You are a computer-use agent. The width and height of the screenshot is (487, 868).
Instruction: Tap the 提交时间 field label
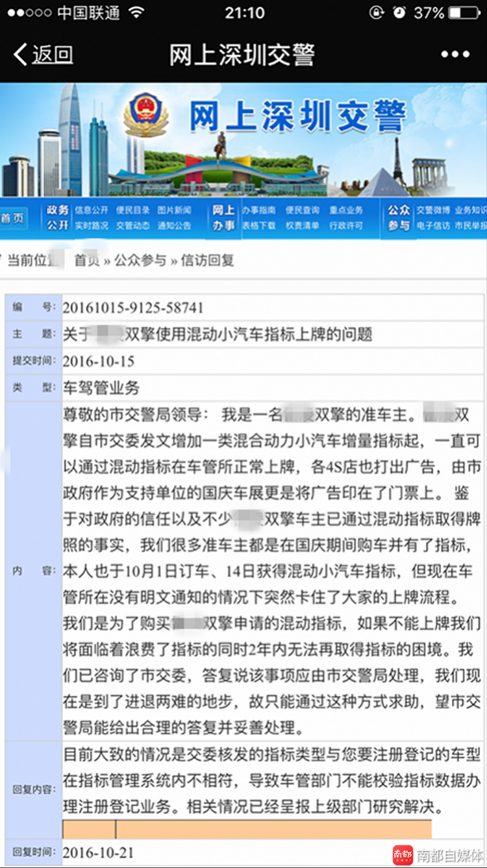(33, 361)
